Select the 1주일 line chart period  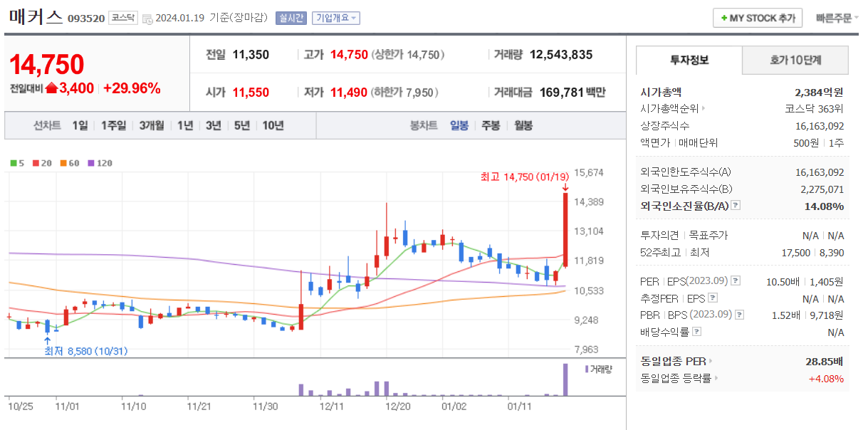[113, 126]
